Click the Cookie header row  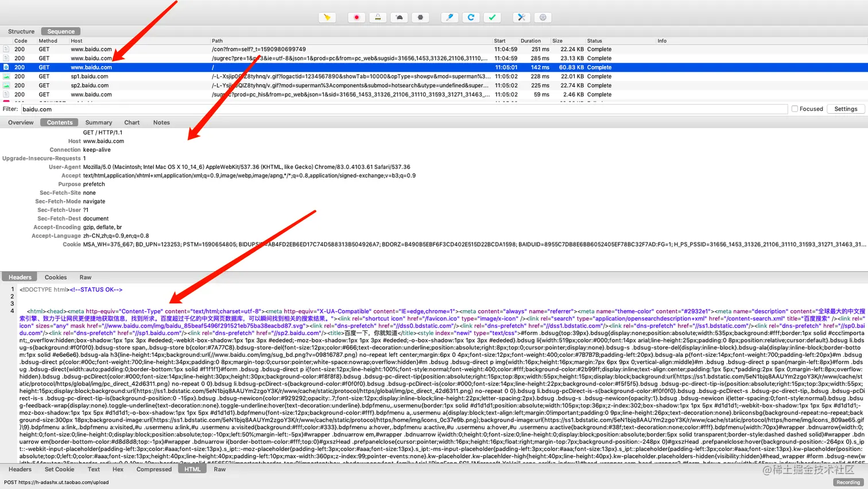coord(434,244)
